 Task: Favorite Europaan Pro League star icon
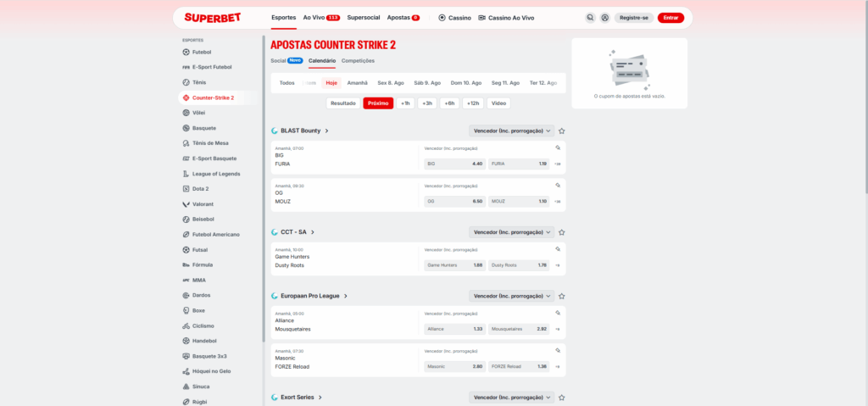pyautogui.click(x=561, y=297)
